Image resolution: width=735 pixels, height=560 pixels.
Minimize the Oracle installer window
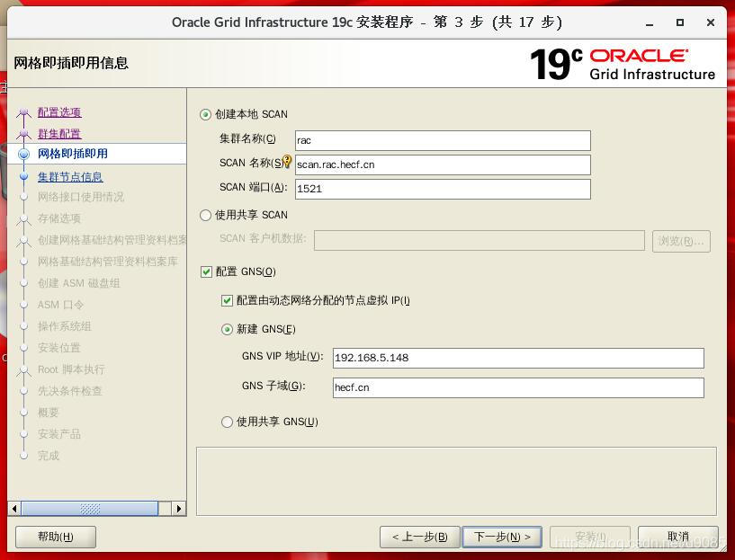pyautogui.click(x=650, y=23)
